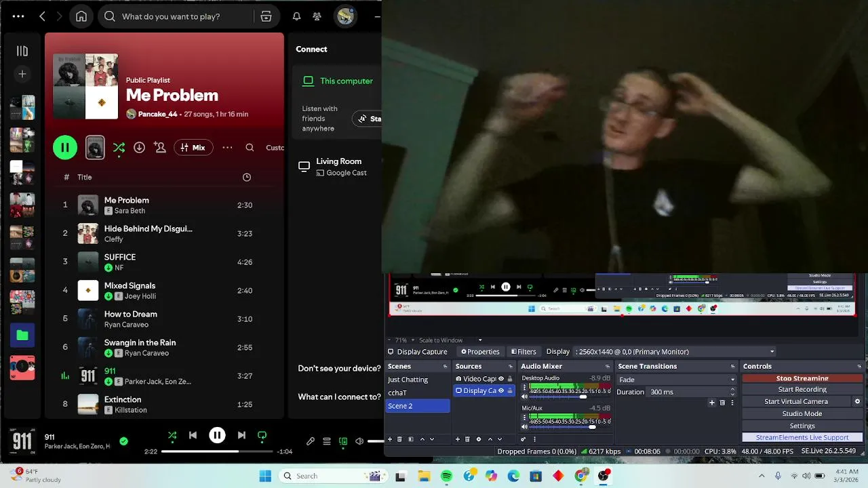Lock the Video Capture source
Viewport: 868px width, 488px height.
pos(510,379)
